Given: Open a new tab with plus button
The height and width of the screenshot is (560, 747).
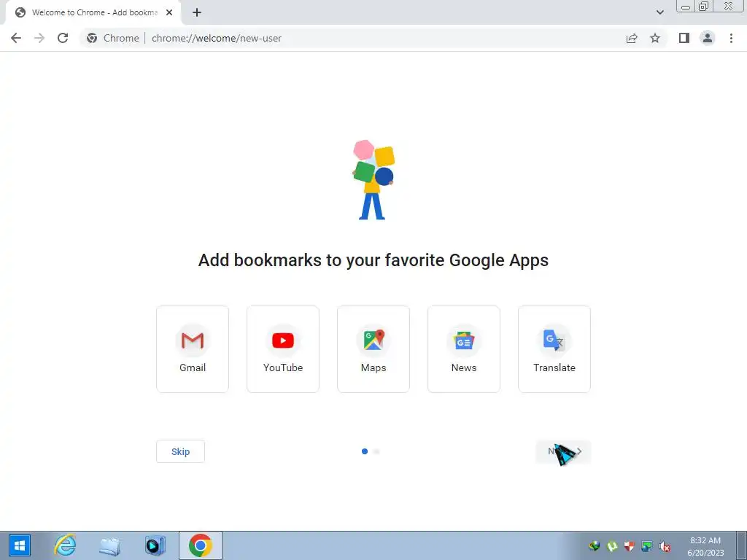Looking at the screenshot, I should (197, 13).
